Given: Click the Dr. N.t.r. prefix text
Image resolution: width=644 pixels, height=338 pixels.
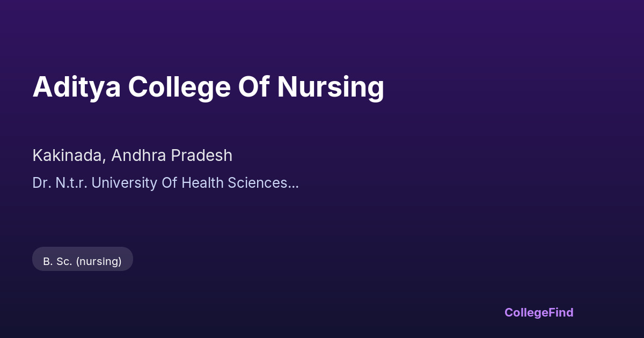Looking at the screenshot, I should [x=60, y=183].
